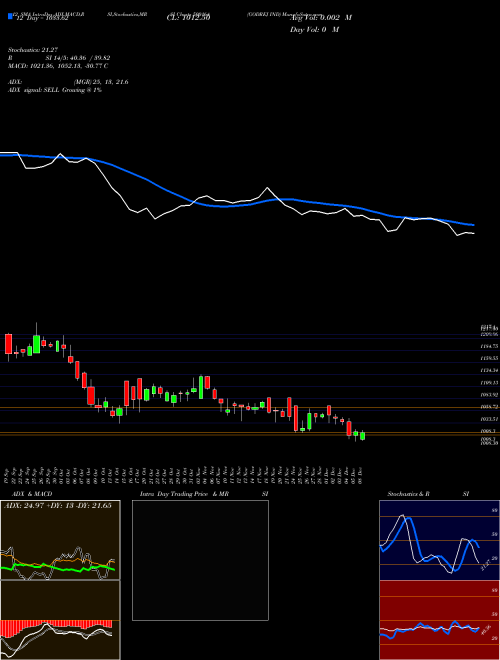The width and height of the screenshot is (500, 660).
Task: Click the ADX: 24.97 +DY: 13 -DY: 21.65 header
Action: coord(58,505)
